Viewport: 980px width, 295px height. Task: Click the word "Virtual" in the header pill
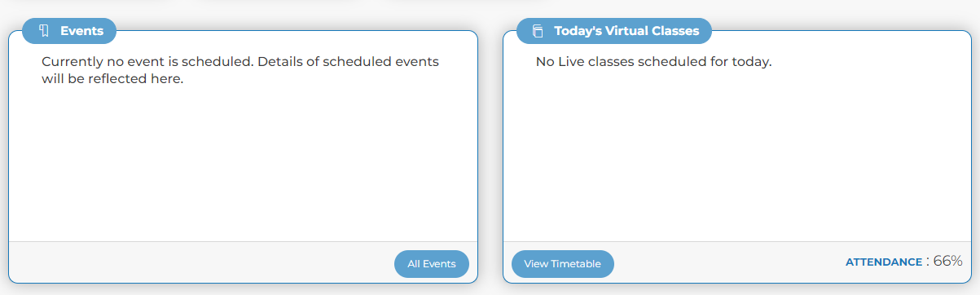tap(626, 31)
